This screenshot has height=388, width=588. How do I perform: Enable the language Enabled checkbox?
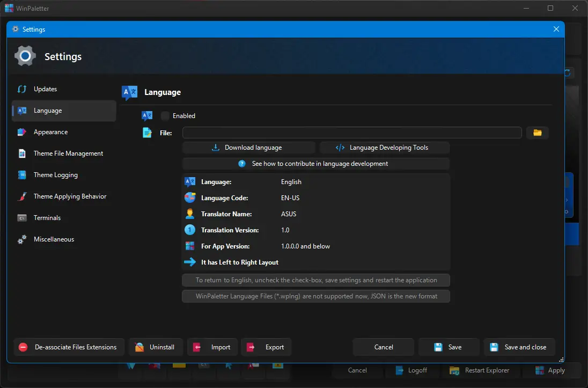click(165, 116)
